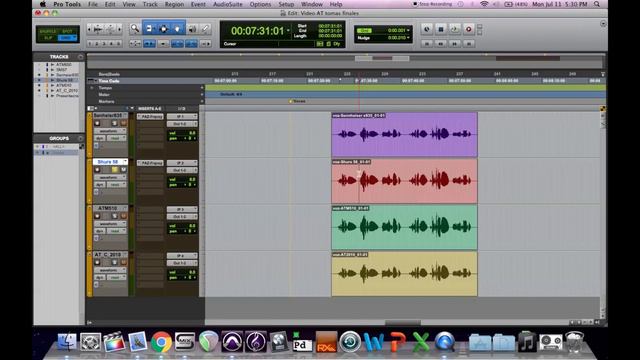Image resolution: width=640 pixels, height=360 pixels.
Task: Click the main time counter display
Action: [257, 31]
